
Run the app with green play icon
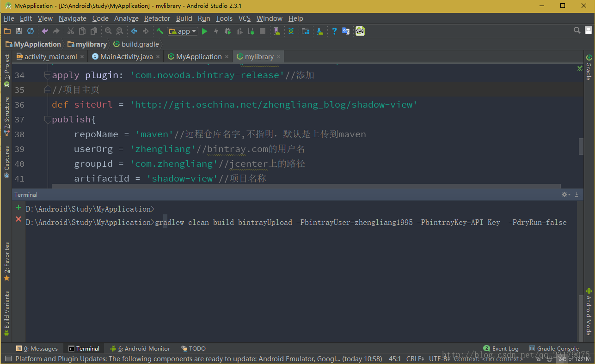tap(205, 31)
